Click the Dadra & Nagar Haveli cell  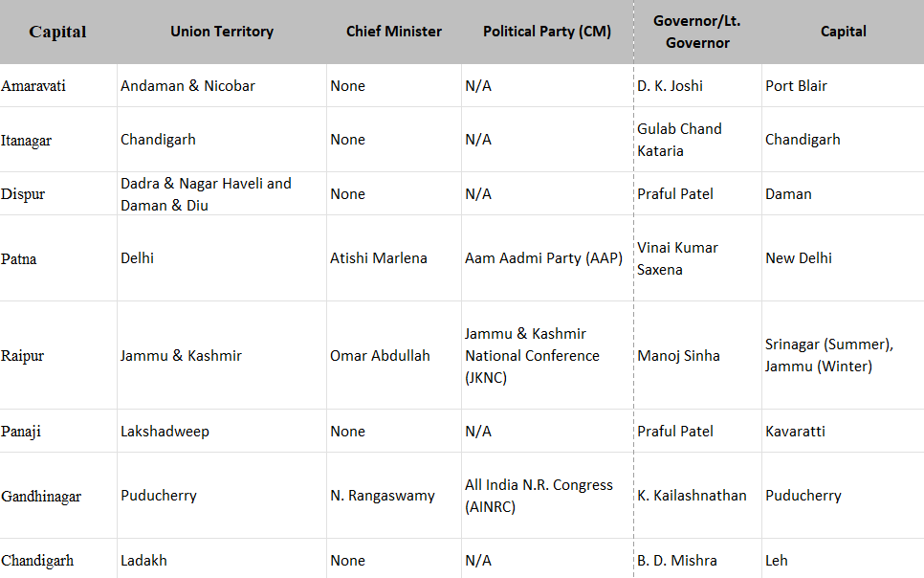coord(206,193)
